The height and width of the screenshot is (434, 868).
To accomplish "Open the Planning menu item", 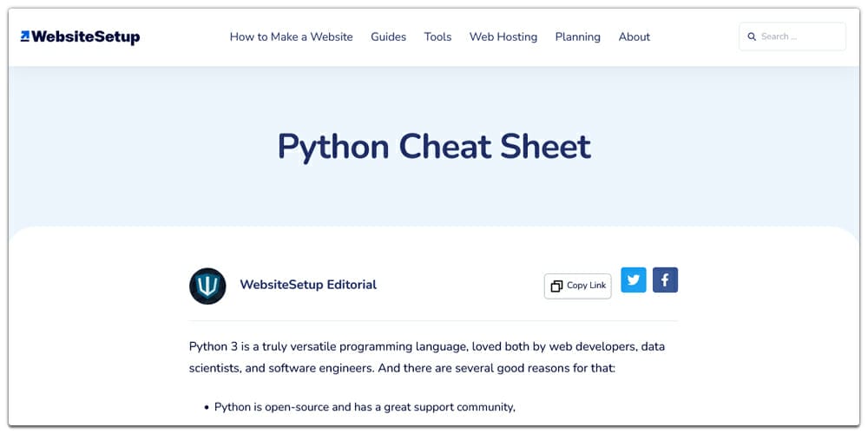I will point(578,36).
